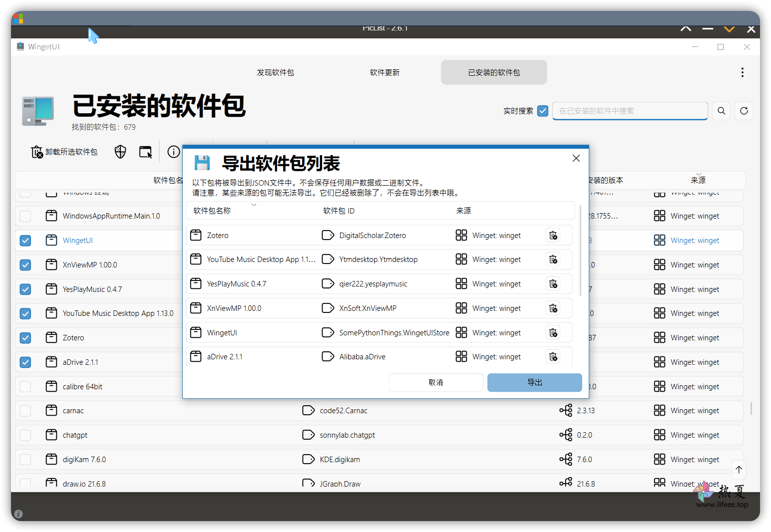Remove Zotero from the export list
The height and width of the screenshot is (532, 771).
[x=553, y=235]
